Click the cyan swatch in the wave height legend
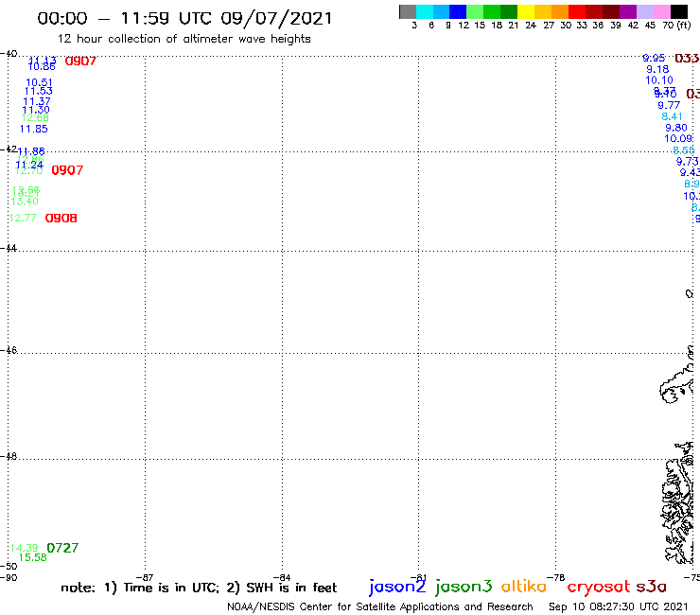Viewport: 700px width, 615px height. click(x=425, y=11)
